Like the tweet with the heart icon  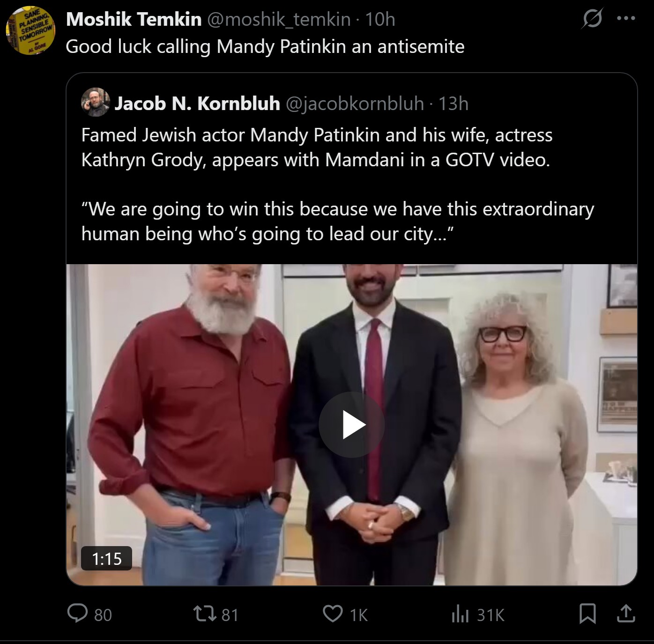pos(333,614)
